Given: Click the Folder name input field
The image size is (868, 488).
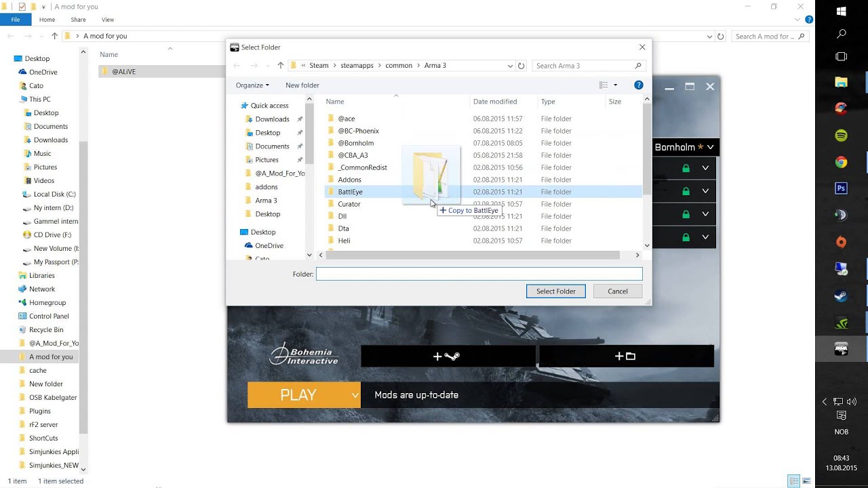Looking at the screenshot, I should pyautogui.click(x=479, y=274).
